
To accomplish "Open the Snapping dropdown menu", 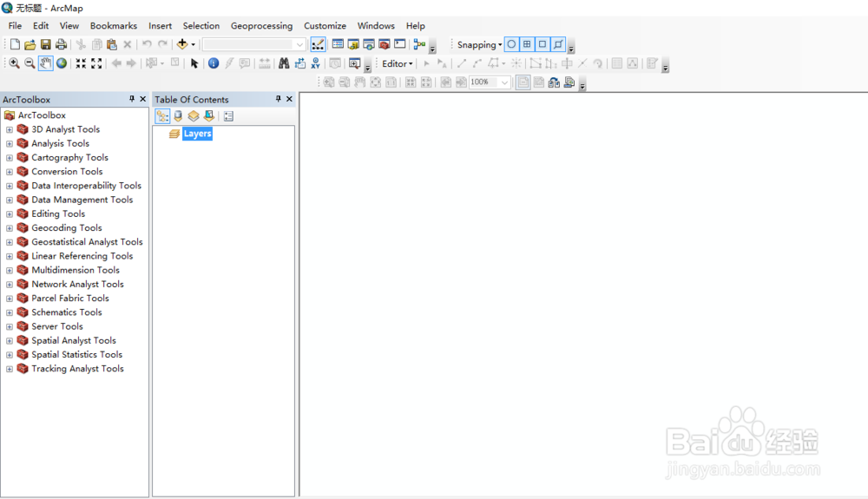I will pyautogui.click(x=479, y=45).
